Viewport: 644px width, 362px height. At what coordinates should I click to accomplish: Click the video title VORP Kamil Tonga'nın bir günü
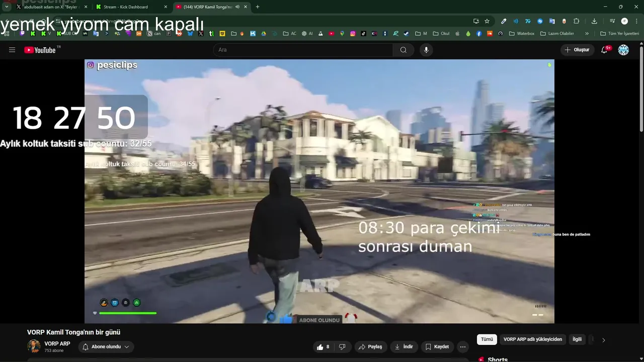pyautogui.click(x=73, y=332)
